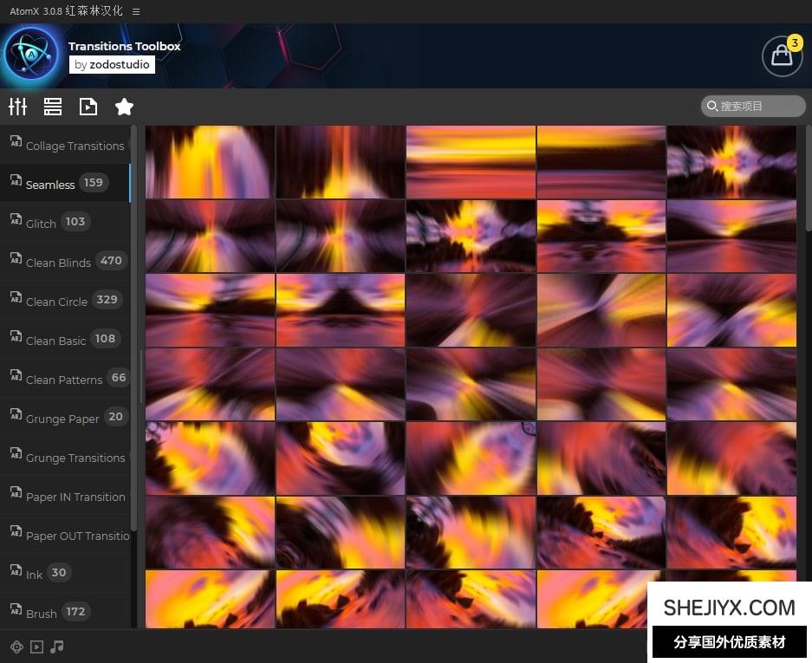Screen dimensions: 812x663
Task: Open the Clean Blinds category
Action: (58, 263)
